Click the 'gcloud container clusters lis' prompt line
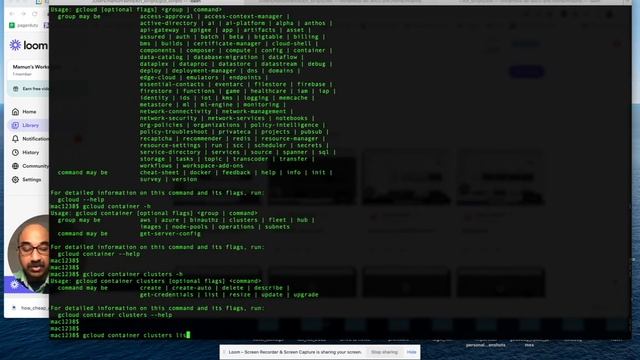Image resolution: width=640 pixels, height=360 pixels. tap(120, 335)
